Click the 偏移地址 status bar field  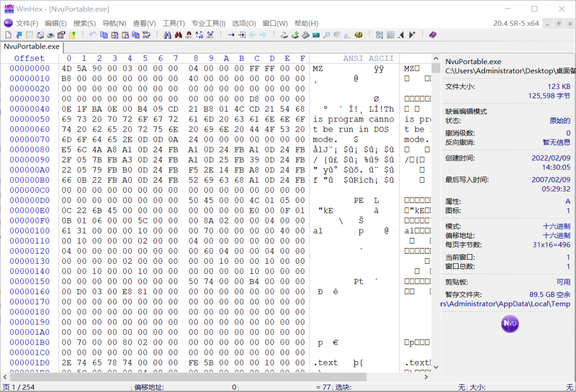185,388
